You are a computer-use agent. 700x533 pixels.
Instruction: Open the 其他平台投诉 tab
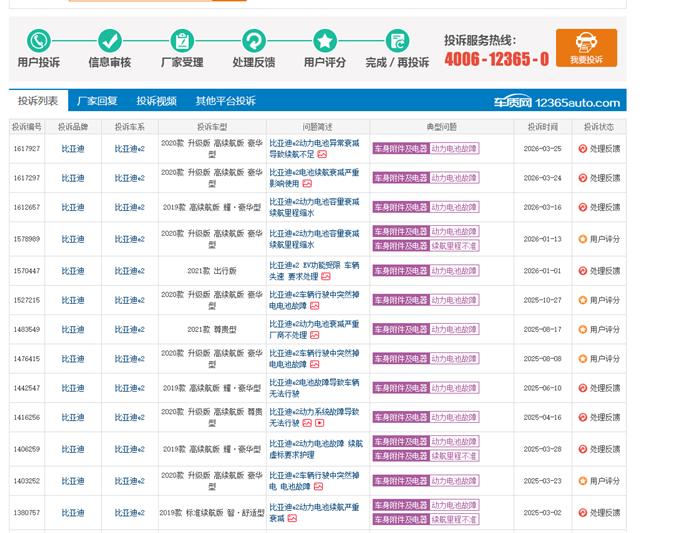pyautogui.click(x=225, y=101)
